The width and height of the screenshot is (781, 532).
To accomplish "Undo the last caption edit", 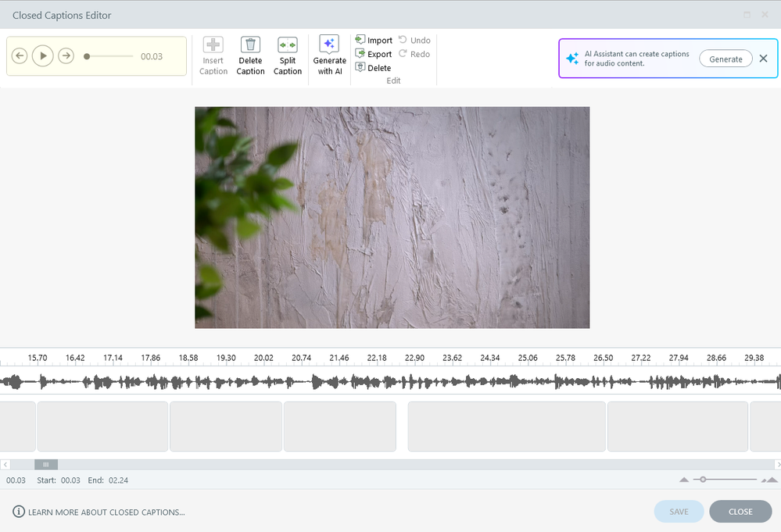I will 414,40.
